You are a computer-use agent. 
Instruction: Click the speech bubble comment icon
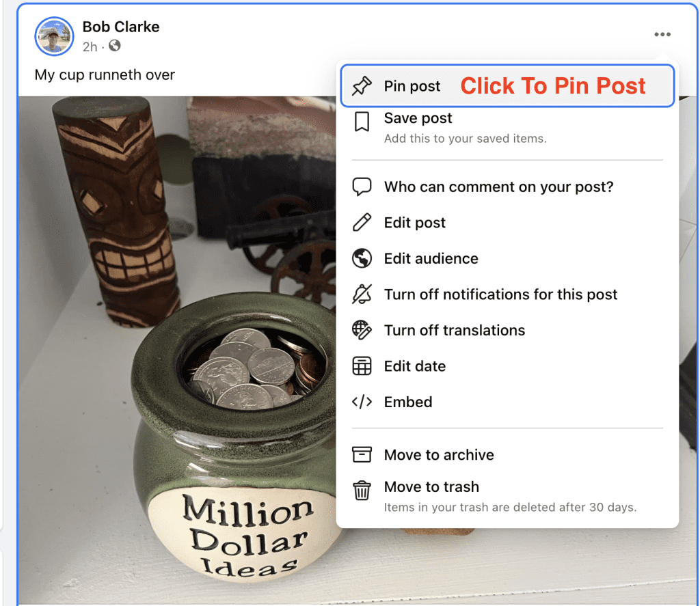point(362,187)
